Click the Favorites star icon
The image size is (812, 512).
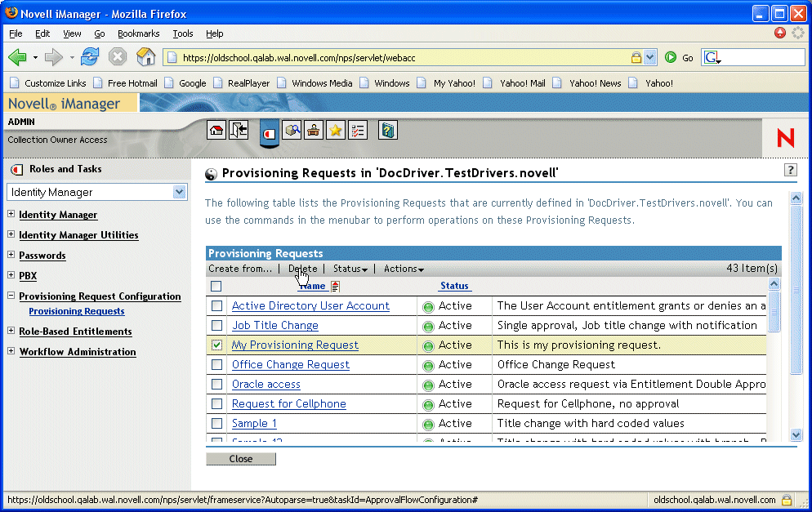point(336,131)
